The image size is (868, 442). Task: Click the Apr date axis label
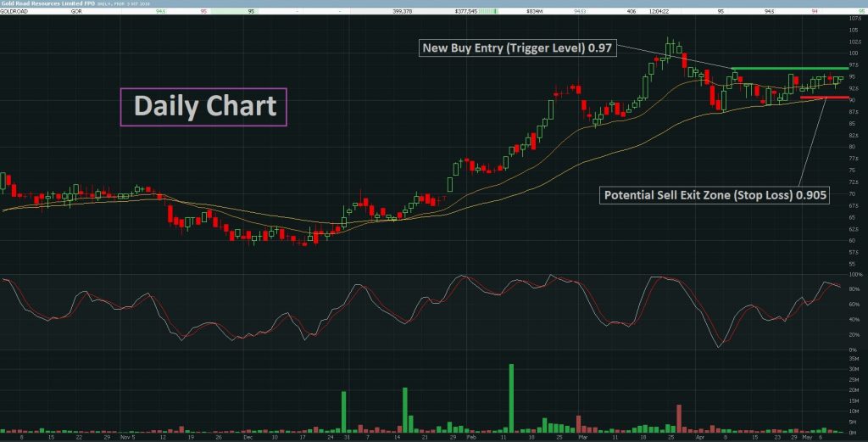(699, 437)
